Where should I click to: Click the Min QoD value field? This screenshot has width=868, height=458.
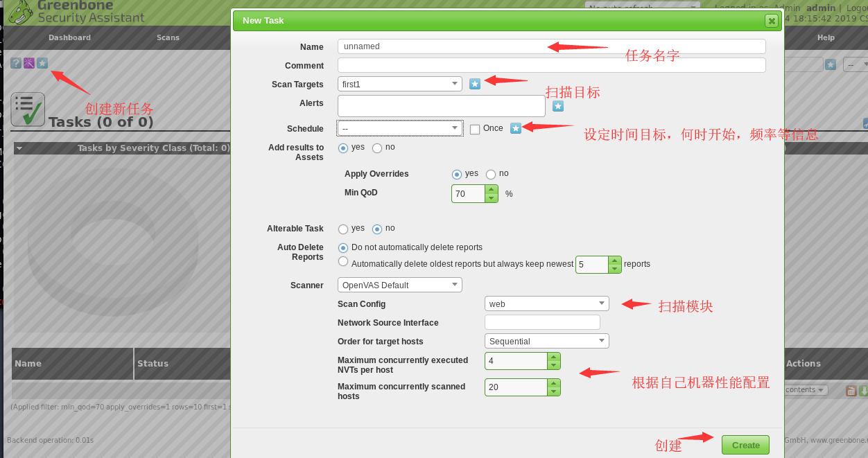[x=469, y=193]
